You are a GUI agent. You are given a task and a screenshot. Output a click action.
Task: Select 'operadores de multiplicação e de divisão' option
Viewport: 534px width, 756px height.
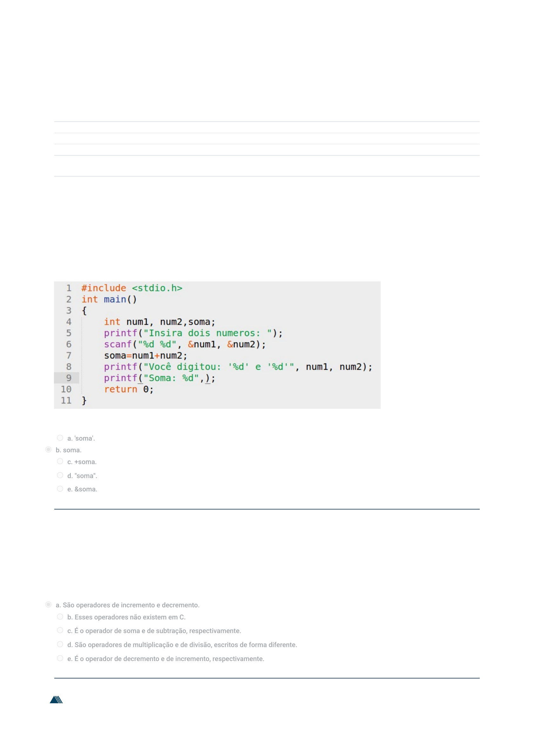(x=60, y=644)
